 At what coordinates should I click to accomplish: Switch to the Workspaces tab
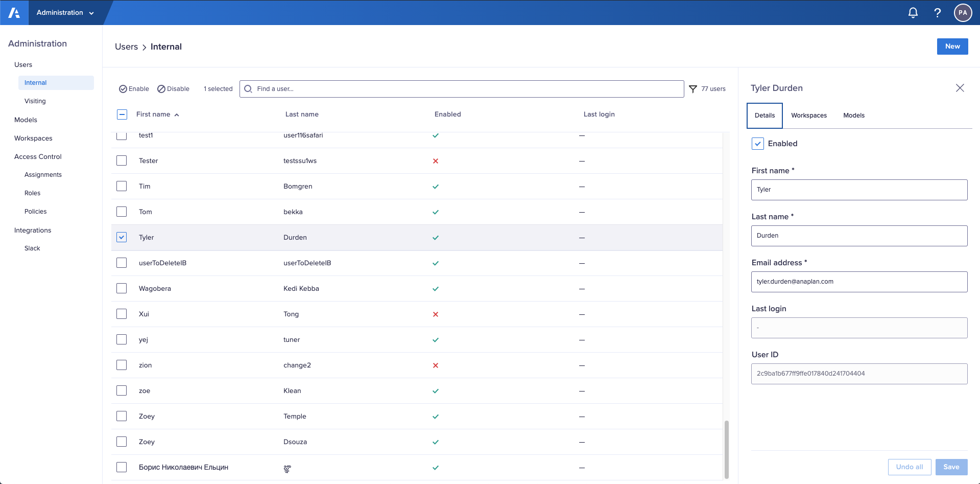(808, 115)
